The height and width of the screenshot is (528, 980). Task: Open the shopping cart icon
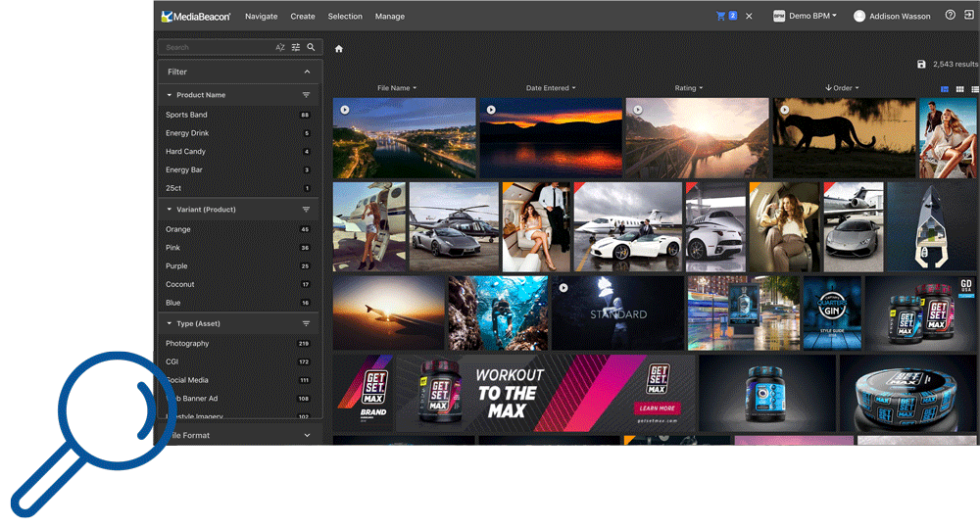(720, 17)
